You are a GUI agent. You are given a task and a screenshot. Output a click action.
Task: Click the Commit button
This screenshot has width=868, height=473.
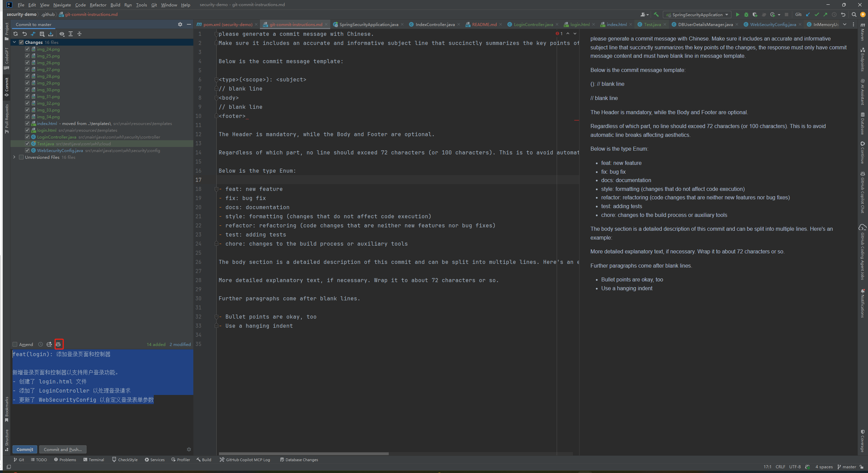(25, 449)
